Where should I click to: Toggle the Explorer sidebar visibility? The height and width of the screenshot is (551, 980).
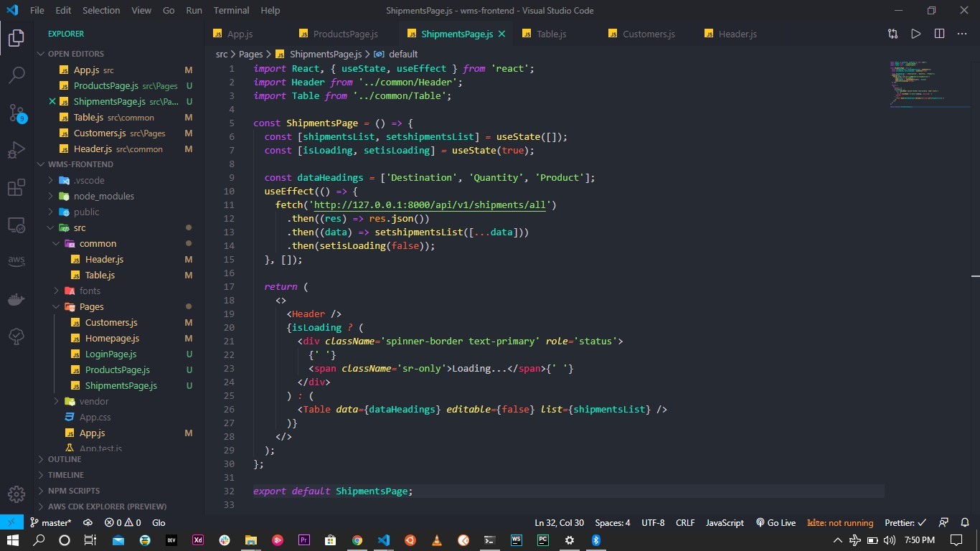[16, 38]
